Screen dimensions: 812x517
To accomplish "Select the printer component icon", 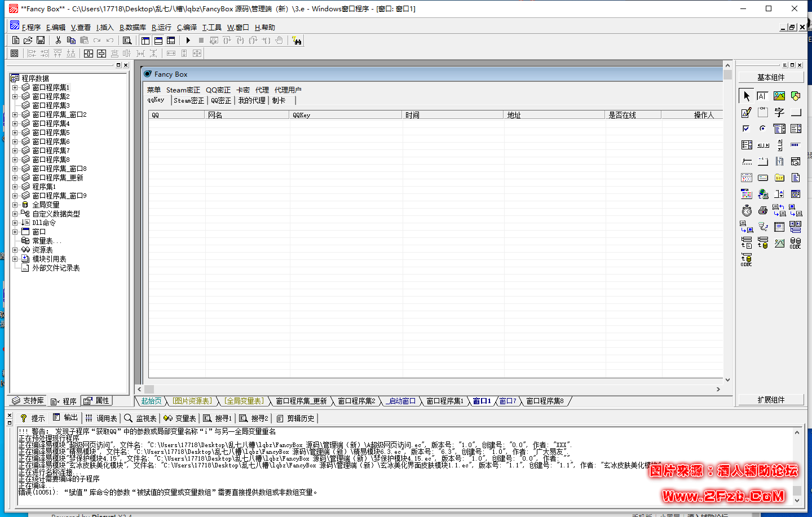I will click(x=763, y=211).
